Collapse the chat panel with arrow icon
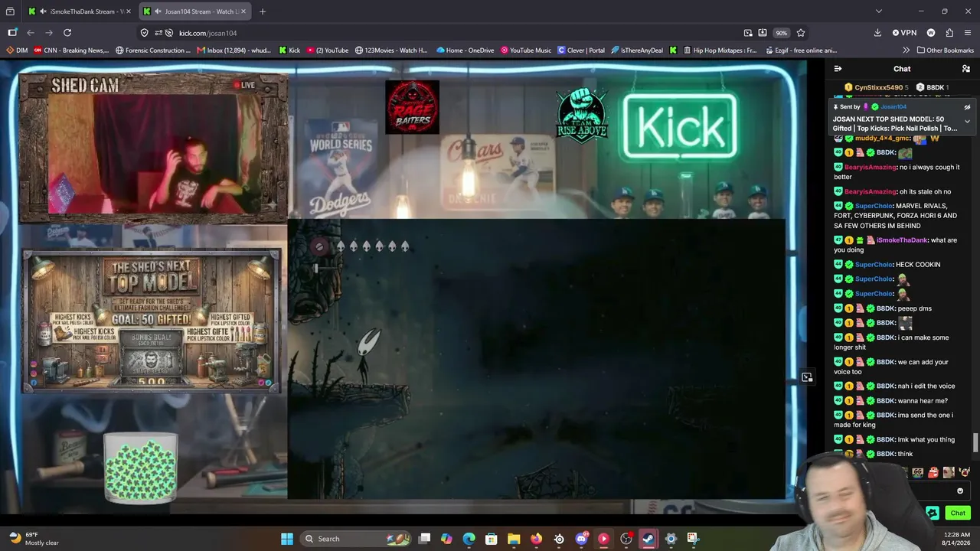The width and height of the screenshot is (980, 551). pyautogui.click(x=838, y=69)
